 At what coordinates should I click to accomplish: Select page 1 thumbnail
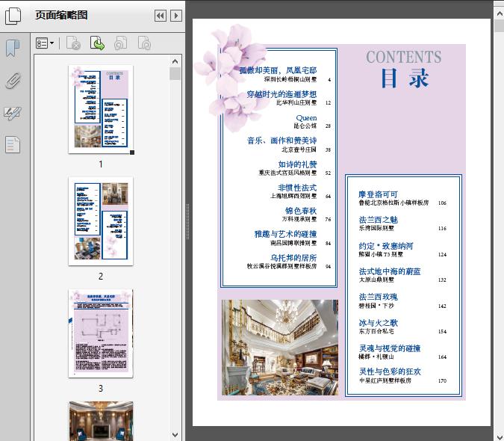[x=101, y=109]
